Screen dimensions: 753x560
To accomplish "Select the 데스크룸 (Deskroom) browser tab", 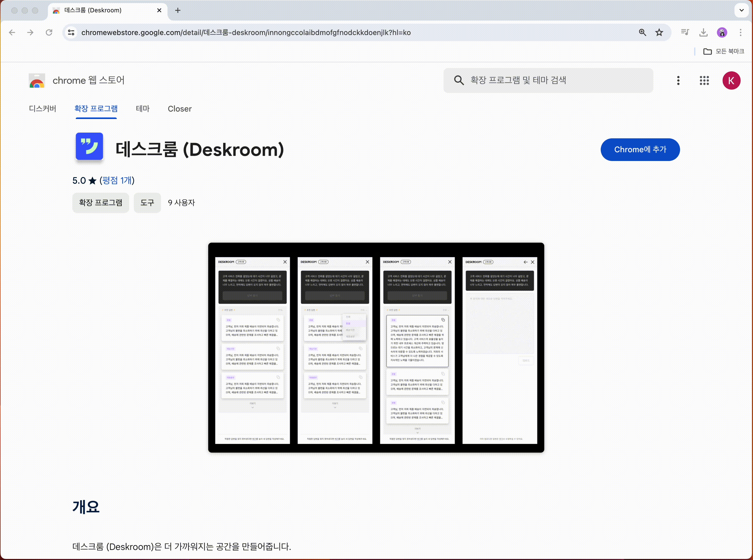I will coord(107,11).
